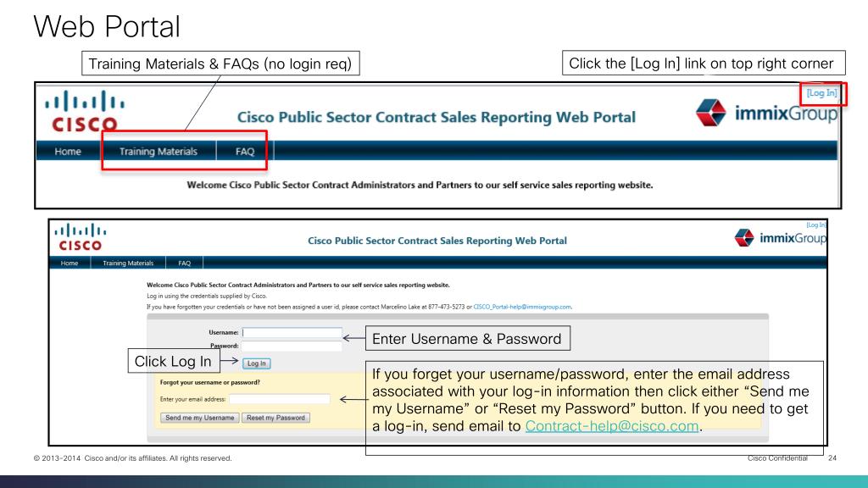Click the Send me my Username button
Image resolution: width=868 pixels, height=488 pixels.
[199, 418]
